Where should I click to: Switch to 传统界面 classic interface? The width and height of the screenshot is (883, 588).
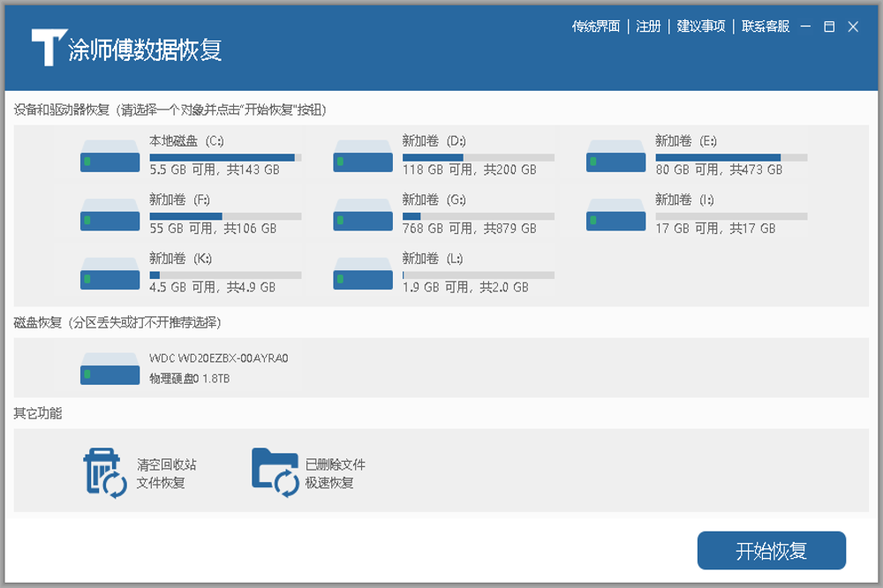(x=596, y=26)
